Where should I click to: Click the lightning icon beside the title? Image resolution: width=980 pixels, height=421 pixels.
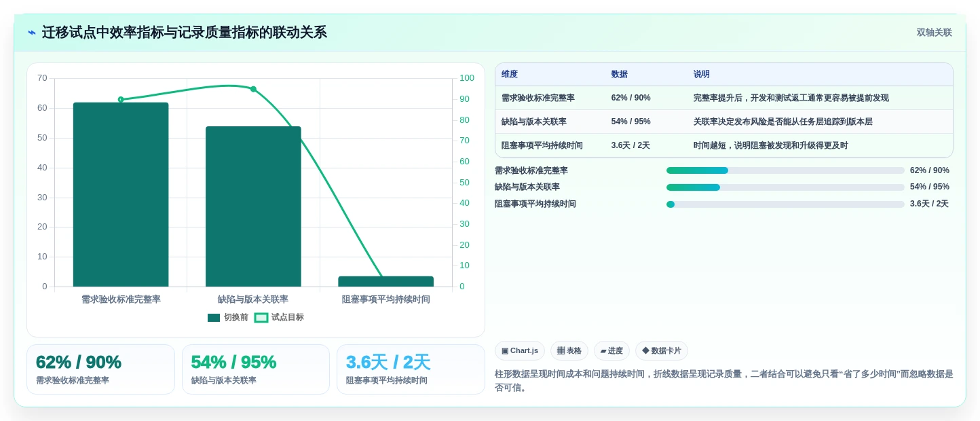[x=32, y=33]
